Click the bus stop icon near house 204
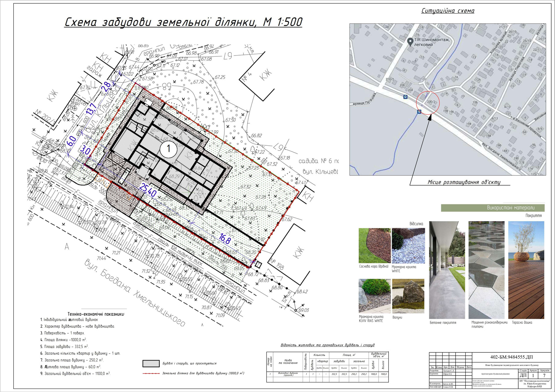Image resolution: width=555 pixels, height=392 pixels. pos(406,97)
